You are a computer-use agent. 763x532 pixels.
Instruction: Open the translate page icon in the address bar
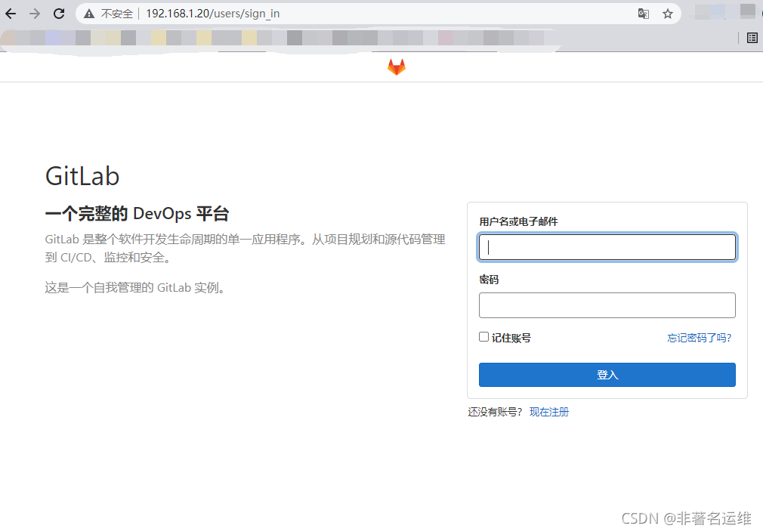pos(644,14)
